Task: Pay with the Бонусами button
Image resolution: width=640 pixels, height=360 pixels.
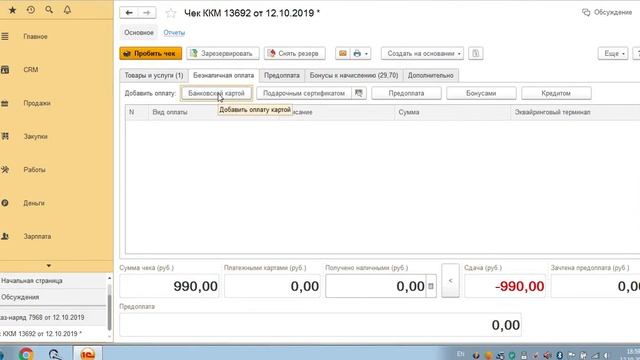Action: pyautogui.click(x=481, y=93)
